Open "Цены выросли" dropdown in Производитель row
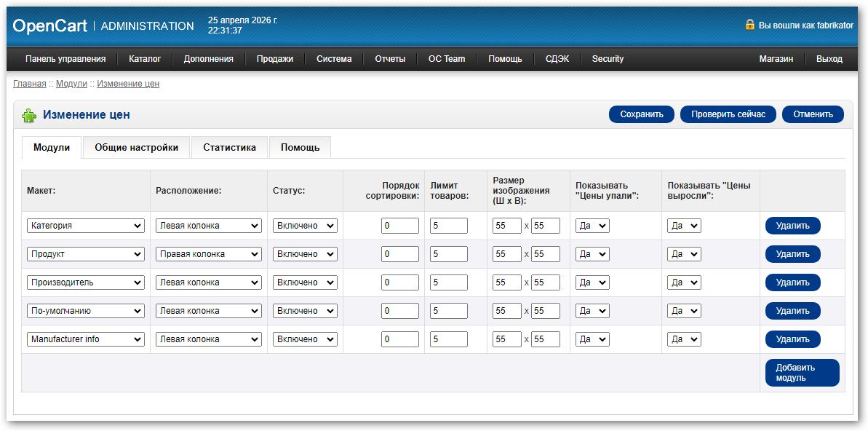 coord(684,282)
